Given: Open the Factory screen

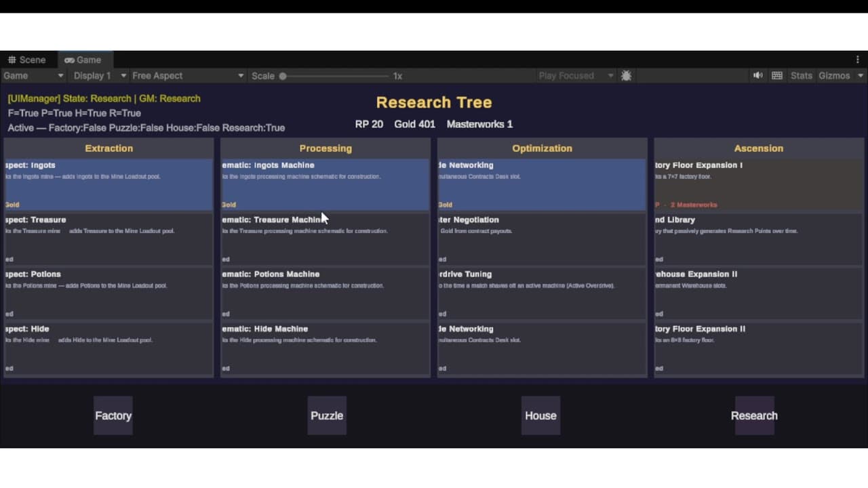Looking at the screenshot, I should coord(113,415).
